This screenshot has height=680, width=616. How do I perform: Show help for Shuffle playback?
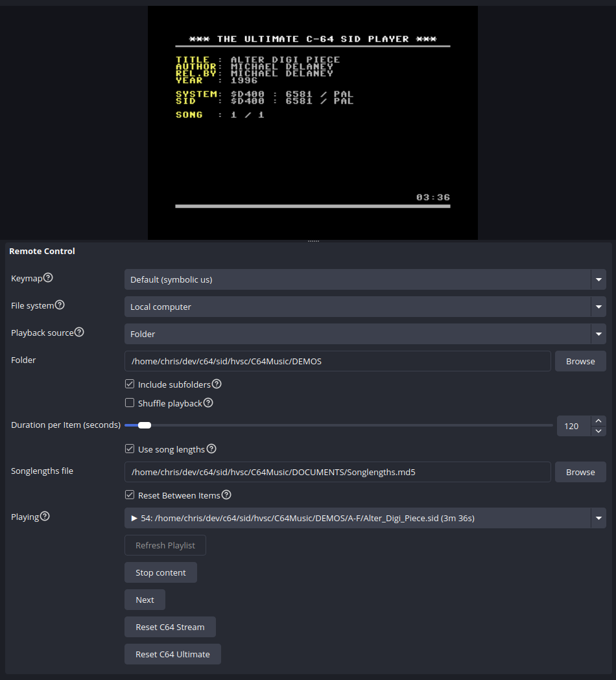pyautogui.click(x=208, y=403)
